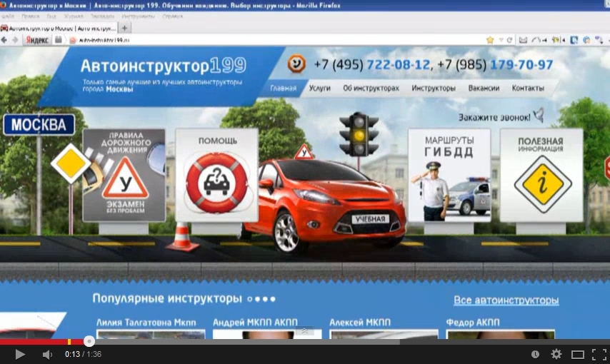Viewport: 610px width, 364px height.
Task: Open instructor Федор АКПП
Action: pos(473,323)
